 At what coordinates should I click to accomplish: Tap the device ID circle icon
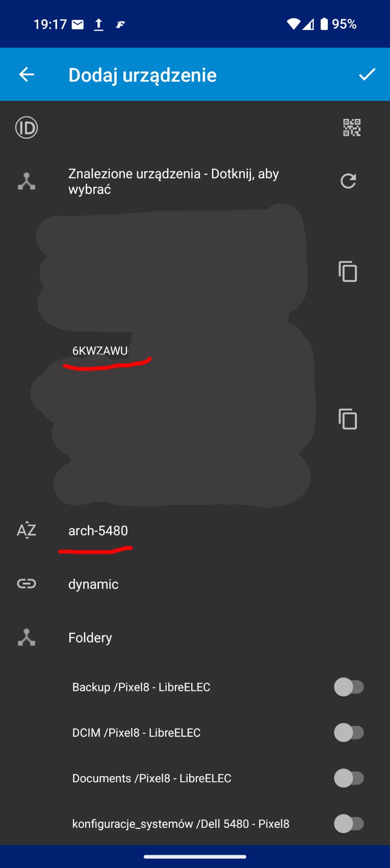click(27, 128)
